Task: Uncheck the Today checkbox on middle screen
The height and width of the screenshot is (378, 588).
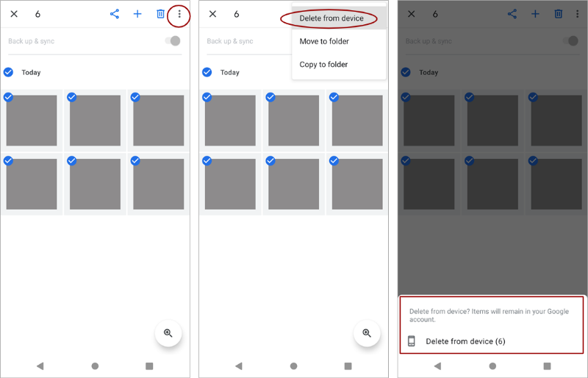Action: pyautogui.click(x=207, y=72)
